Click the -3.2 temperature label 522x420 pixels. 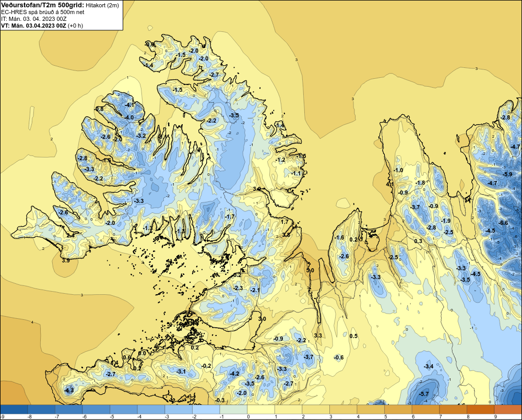click(141, 136)
